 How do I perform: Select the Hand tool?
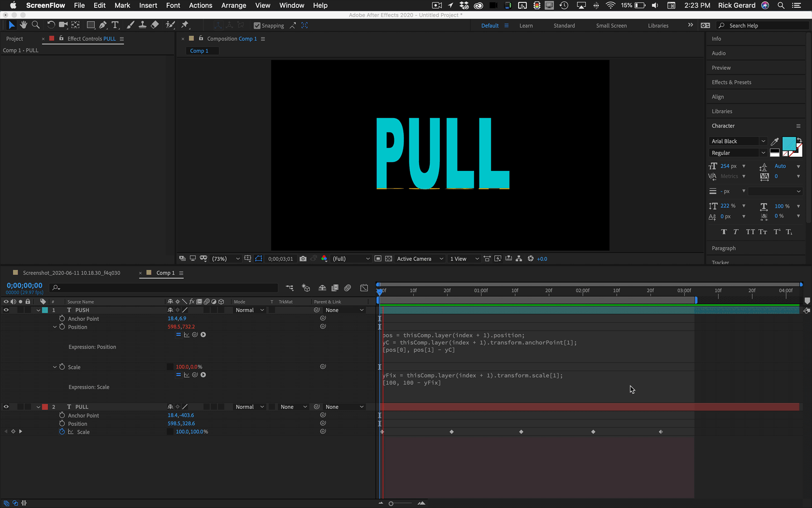pyautogui.click(x=23, y=25)
